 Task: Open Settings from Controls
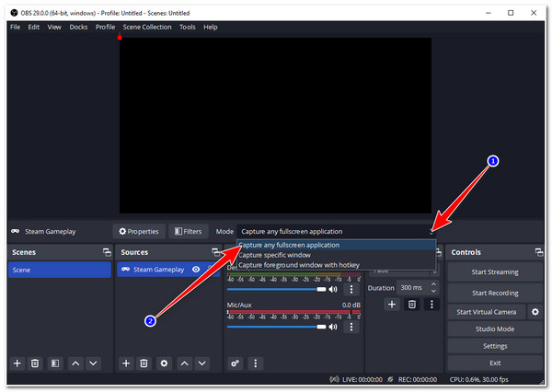click(495, 346)
